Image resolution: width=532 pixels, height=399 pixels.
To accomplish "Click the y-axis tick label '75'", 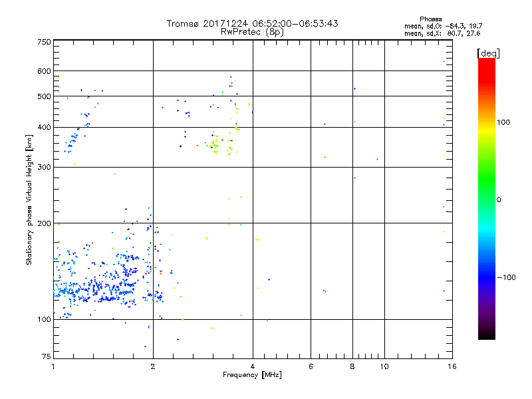I will pos(47,356).
